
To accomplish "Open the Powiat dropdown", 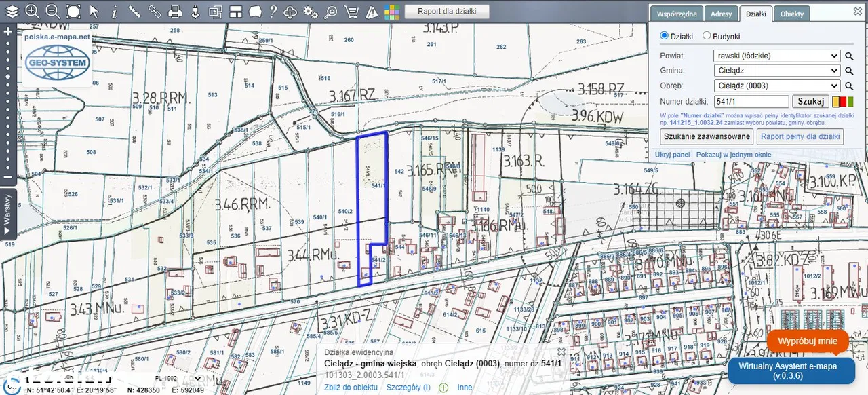I will 776,56.
